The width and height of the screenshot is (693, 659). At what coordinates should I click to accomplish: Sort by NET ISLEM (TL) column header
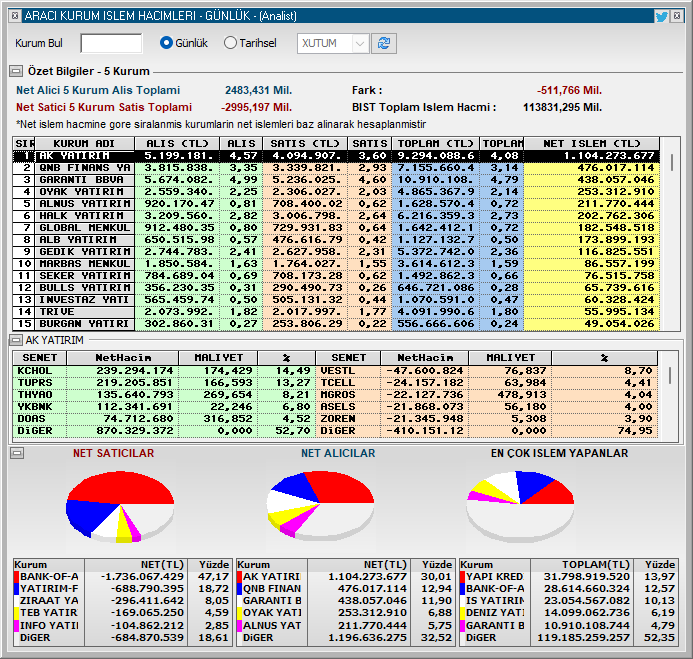click(x=592, y=144)
